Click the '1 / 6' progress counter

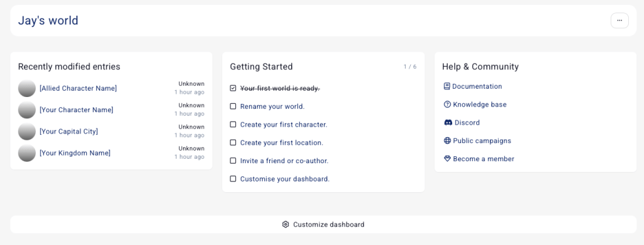[410, 67]
